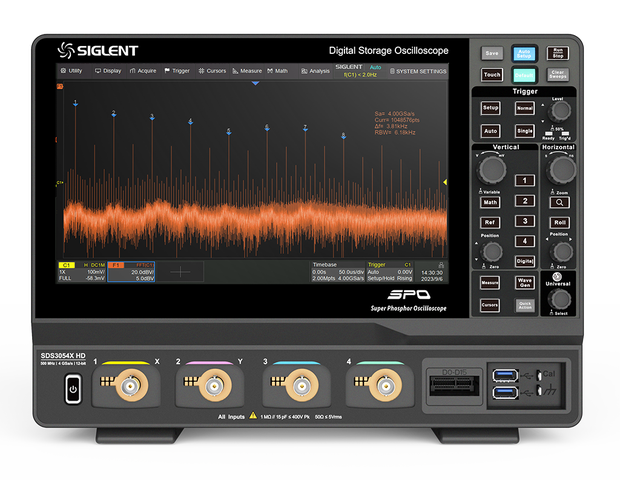Push the vertical Position knob to zero
The image size is (620, 480).
[x=492, y=251]
